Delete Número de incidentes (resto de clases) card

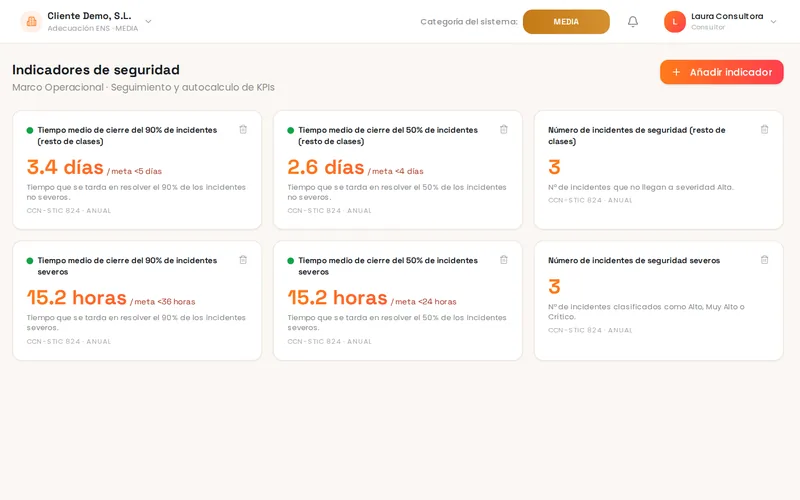(764, 130)
